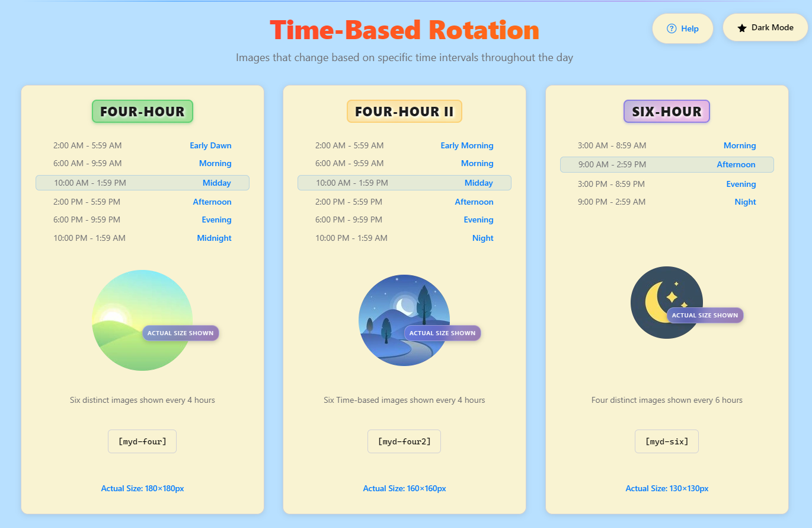Screen dimensions: 812x528
Task: Select the SIX-HOUR heading badge
Action: [666, 112]
